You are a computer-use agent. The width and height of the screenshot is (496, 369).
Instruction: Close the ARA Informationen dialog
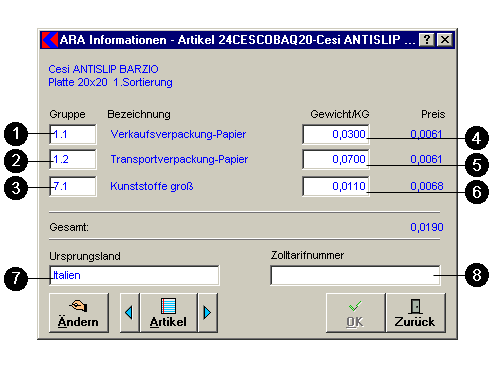pyautogui.click(x=445, y=40)
